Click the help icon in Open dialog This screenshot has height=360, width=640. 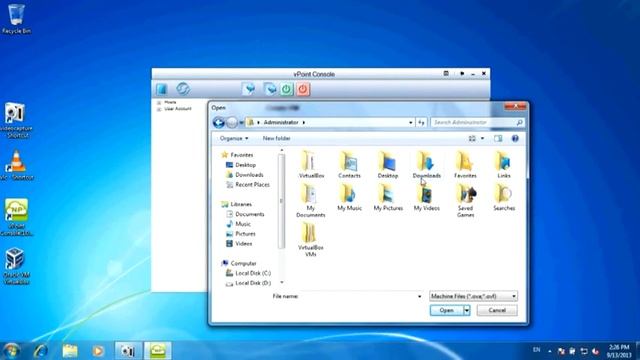coord(515,138)
